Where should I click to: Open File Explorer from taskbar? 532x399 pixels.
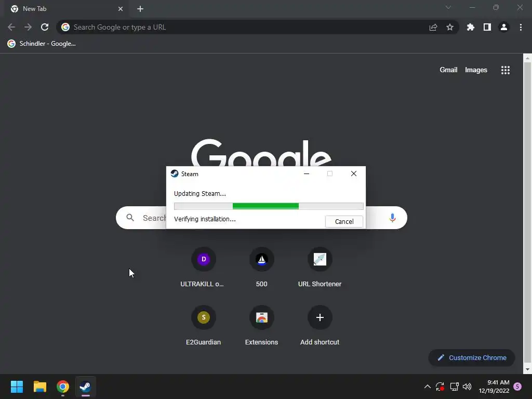pyautogui.click(x=40, y=387)
